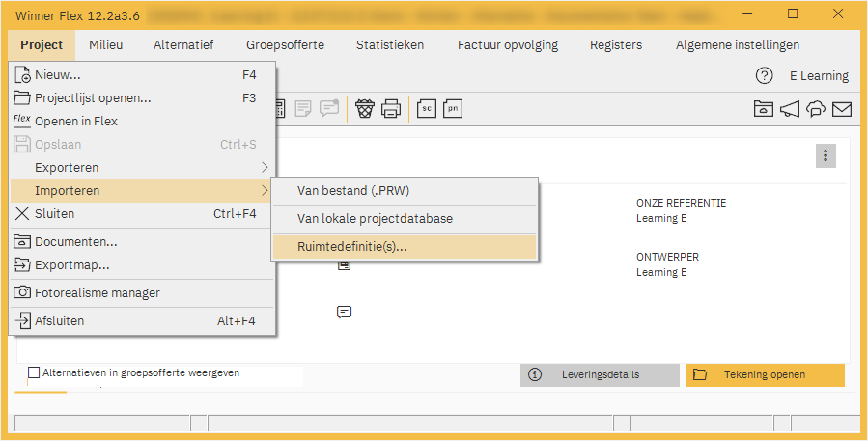Click the 'sc' toolbar icon
The image size is (868, 441).
(426, 109)
